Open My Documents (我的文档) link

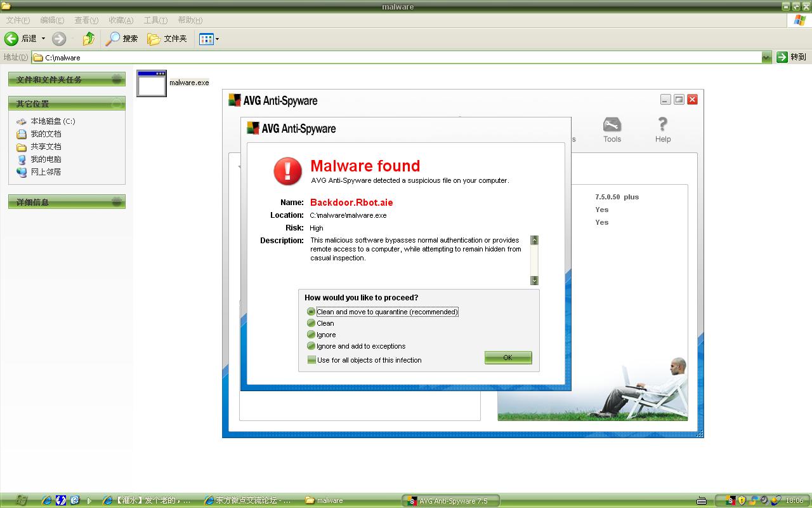tap(39, 134)
